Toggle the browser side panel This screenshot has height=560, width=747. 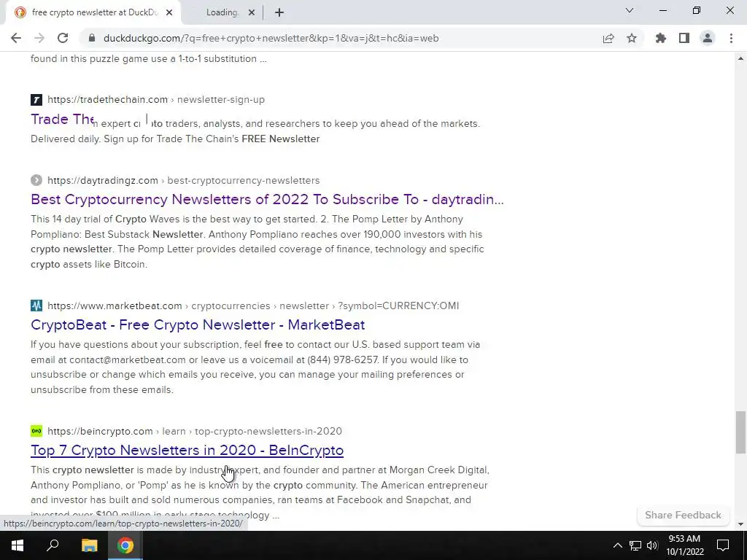tap(684, 38)
